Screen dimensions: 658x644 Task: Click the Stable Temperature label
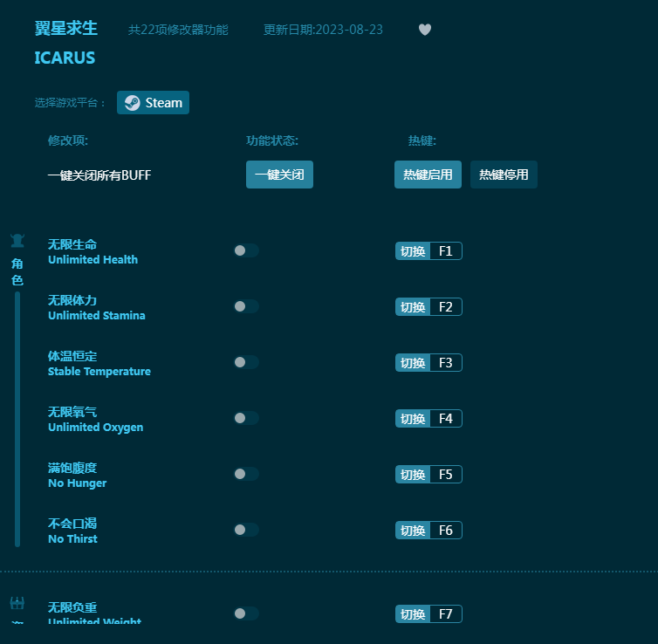(99, 371)
